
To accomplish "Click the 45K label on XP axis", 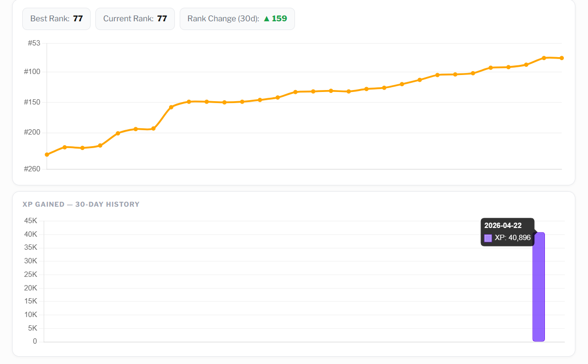I will [x=30, y=221].
